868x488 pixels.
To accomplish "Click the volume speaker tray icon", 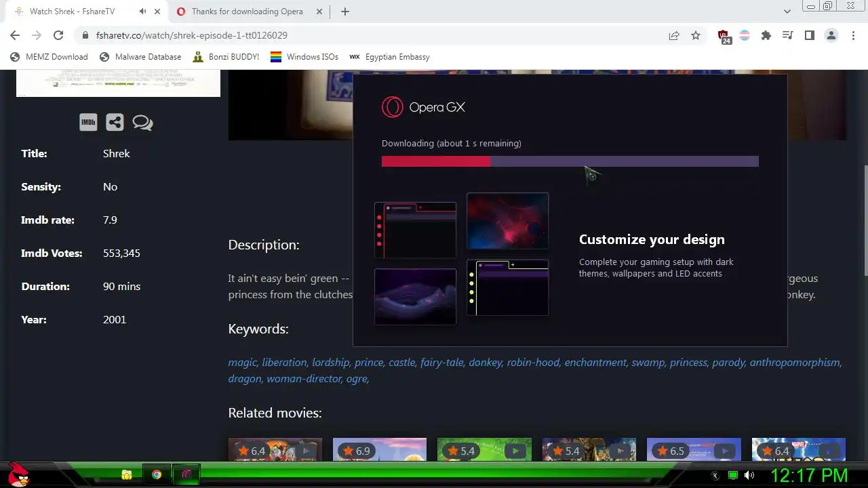I will pos(749,475).
